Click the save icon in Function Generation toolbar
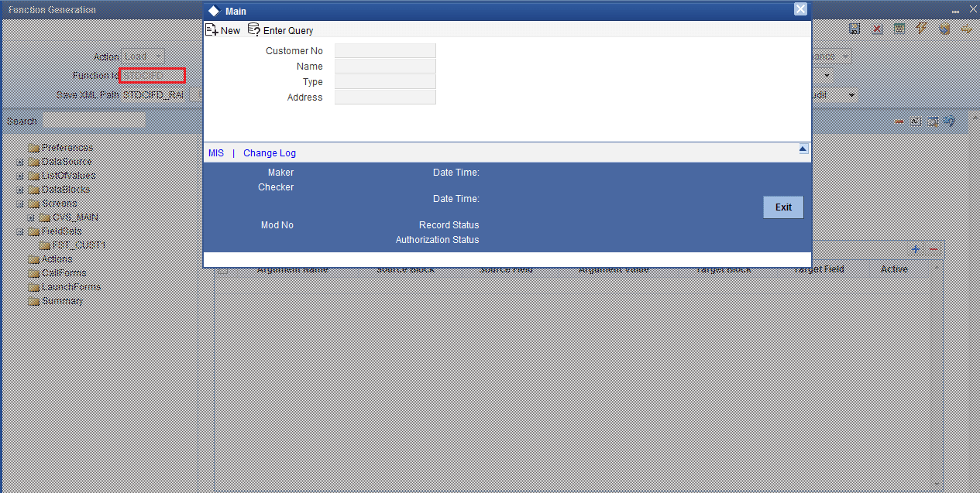This screenshot has width=980, height=493. click(x=854, y=29)
